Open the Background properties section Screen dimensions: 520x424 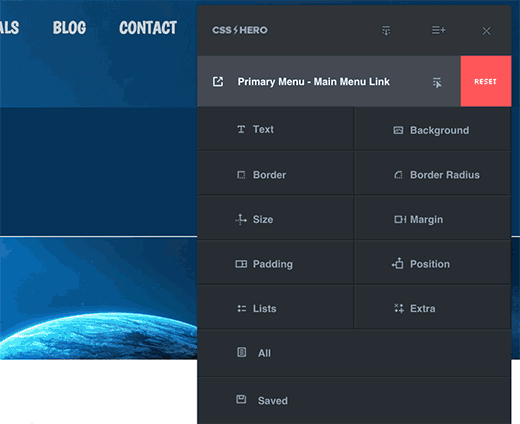pos(432,130)
